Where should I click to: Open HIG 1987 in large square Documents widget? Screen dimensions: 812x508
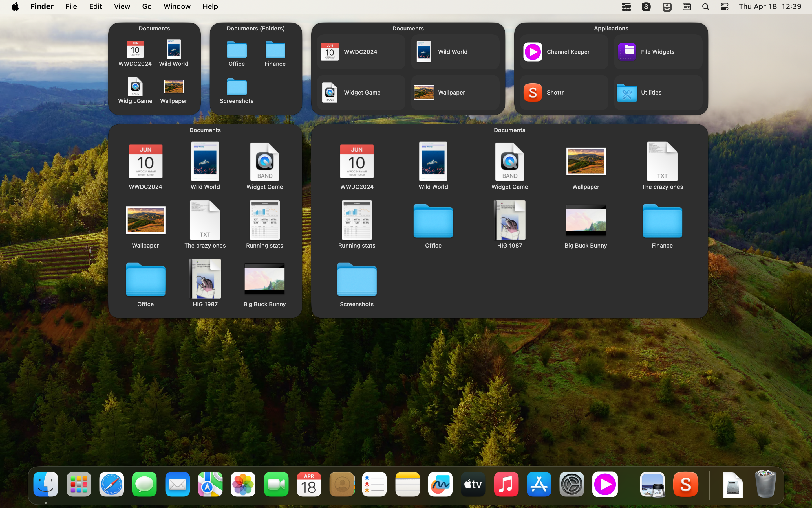point(205,283)
